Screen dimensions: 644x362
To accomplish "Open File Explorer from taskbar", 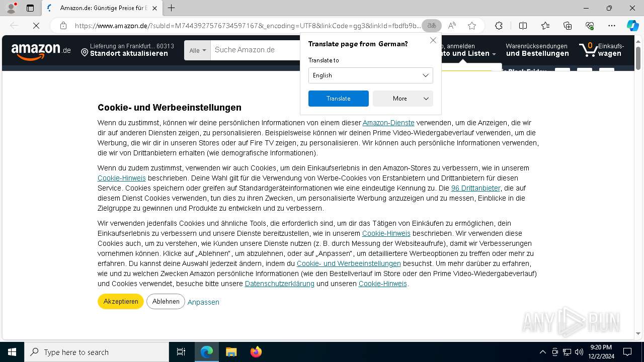I will pos(231,352).
